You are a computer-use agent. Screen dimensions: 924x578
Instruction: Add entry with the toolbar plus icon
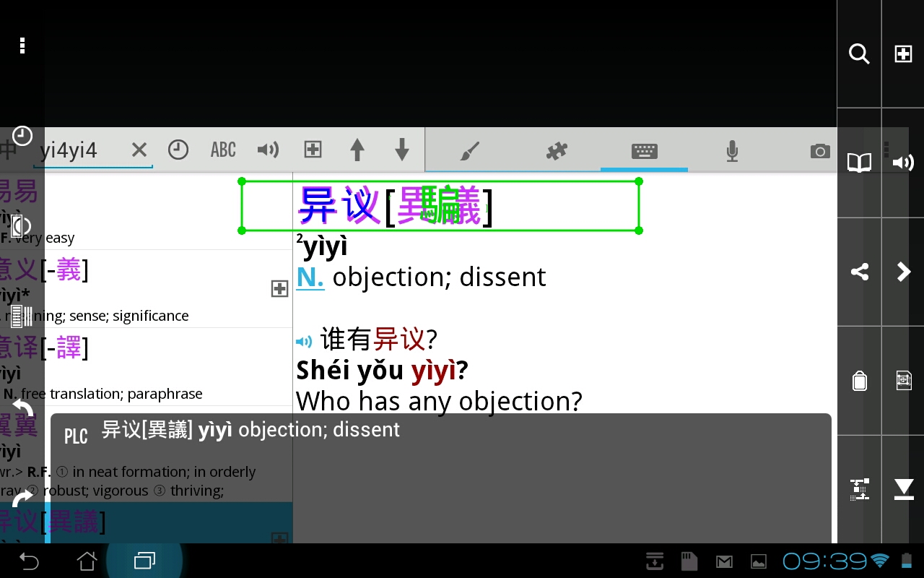pos(313,150)
